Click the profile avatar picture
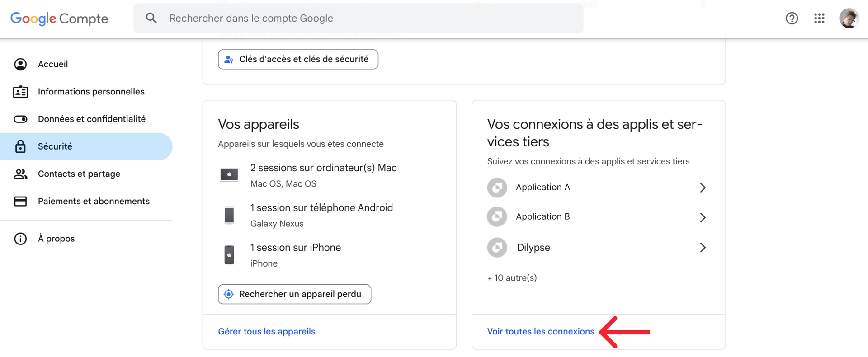868x357 pixels. tap(849, 19)
